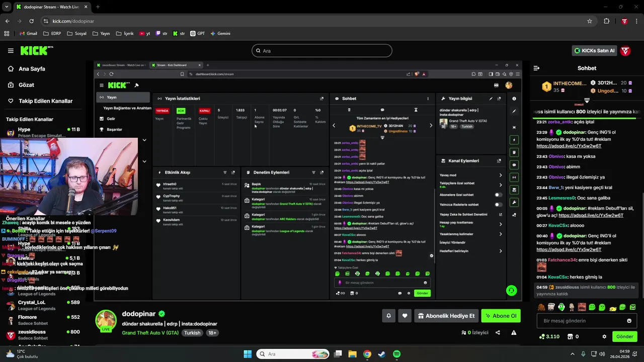Viewport: 644px width, 362px height.
Task: Show previous top gifter in dashboard chat
Action: coord(334,126)
